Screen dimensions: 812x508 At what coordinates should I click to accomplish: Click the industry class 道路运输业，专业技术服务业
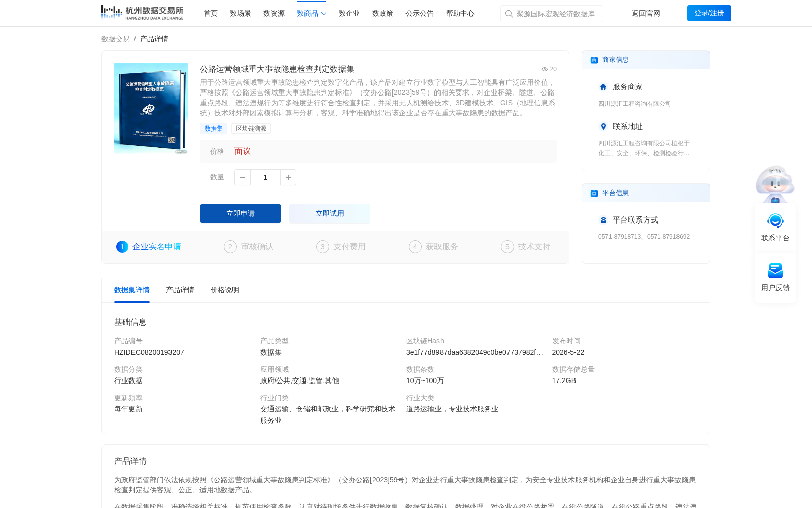(452, 409)
